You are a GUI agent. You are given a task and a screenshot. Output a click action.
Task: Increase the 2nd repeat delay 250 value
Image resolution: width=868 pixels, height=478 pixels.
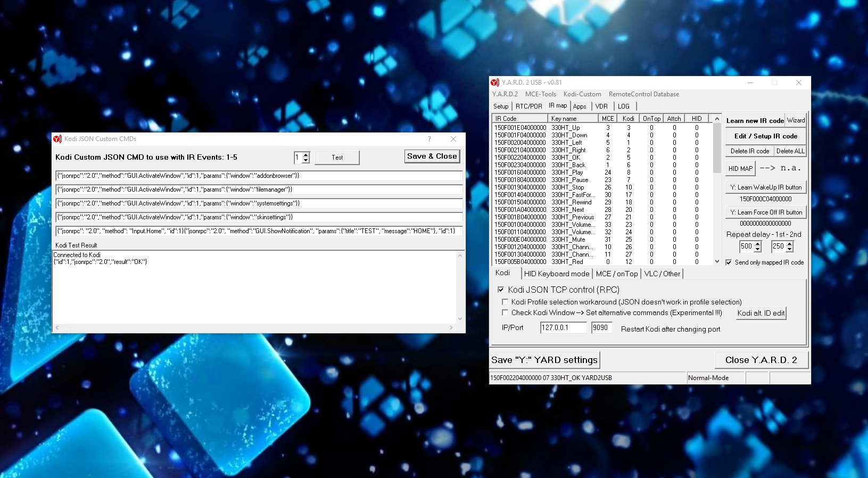click(x=790, y=244)
